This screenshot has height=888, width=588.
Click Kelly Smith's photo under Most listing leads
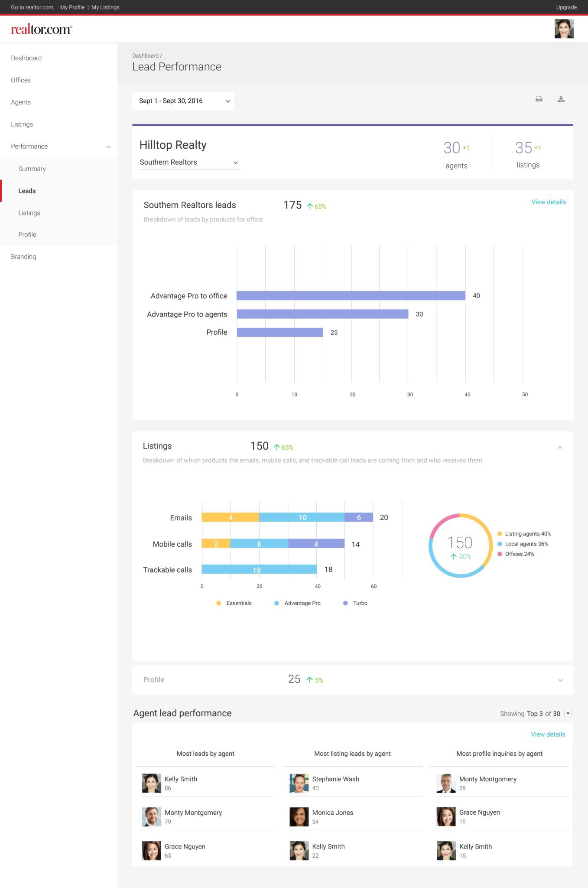299,850
